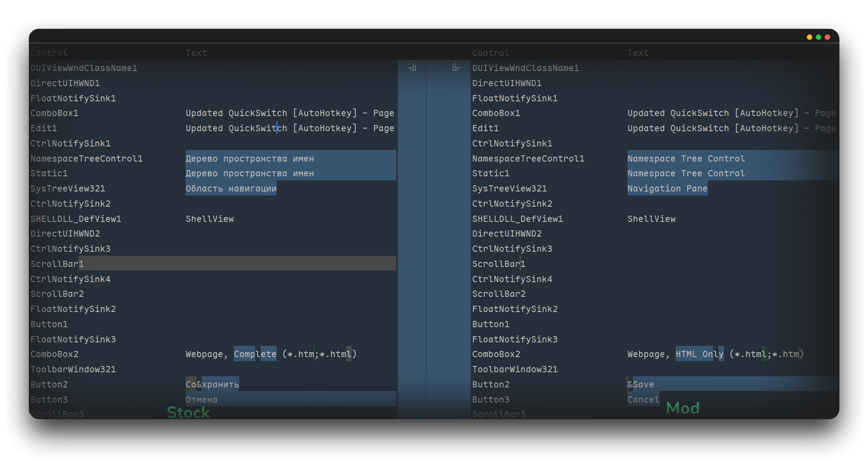Click the red close window dot
This screenshot has width=868, height=462.
pos(827,37)
